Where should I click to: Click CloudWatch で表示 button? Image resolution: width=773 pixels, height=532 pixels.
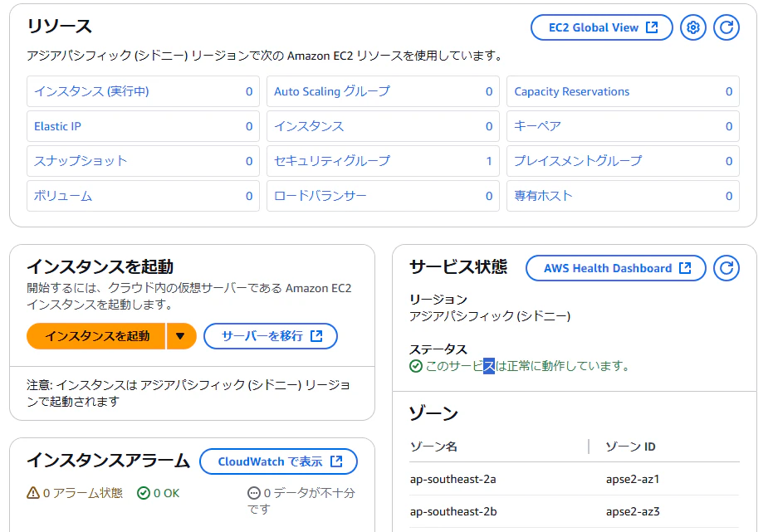click(x=278, y=461)
